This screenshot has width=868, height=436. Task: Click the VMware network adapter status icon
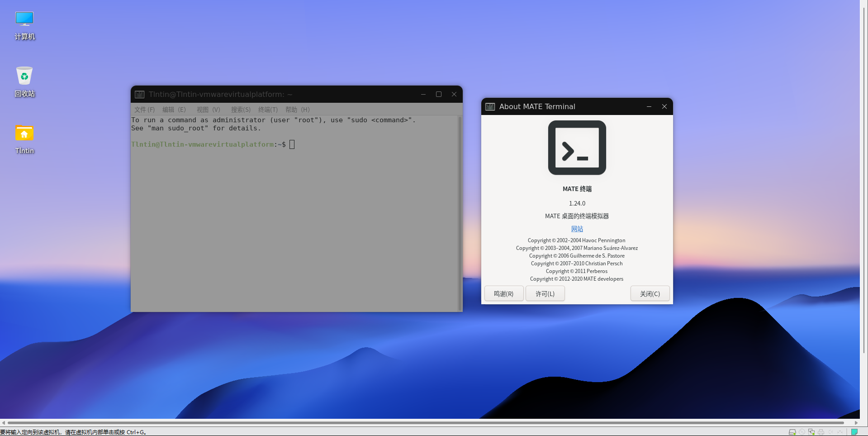[811, 432]
